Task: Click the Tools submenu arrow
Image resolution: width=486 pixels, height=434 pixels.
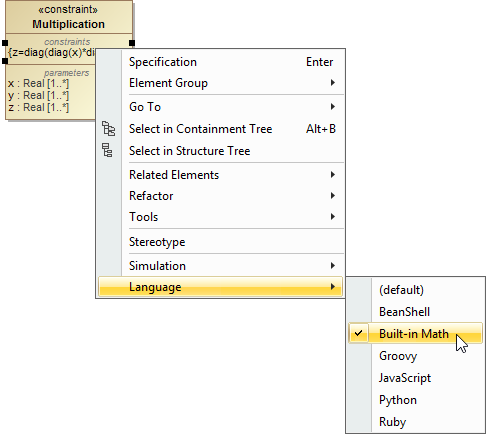Action: (333, 217)
